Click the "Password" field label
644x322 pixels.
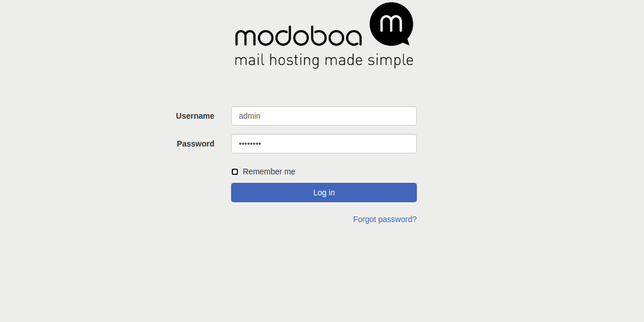point(195,144)
